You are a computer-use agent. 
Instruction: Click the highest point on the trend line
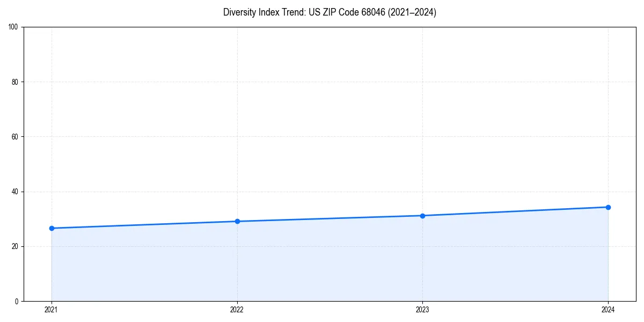coord(608,207)
